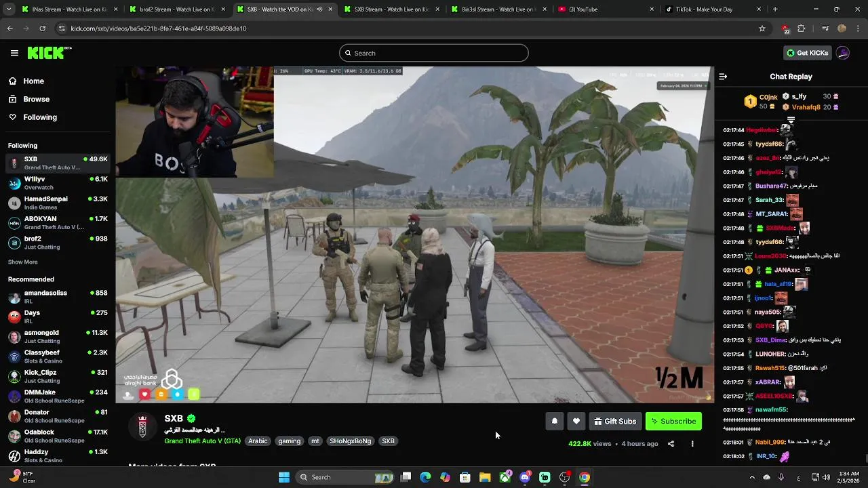Open Windows Start menu
This screenshot has height=488, width=868.
coord(284,477)
